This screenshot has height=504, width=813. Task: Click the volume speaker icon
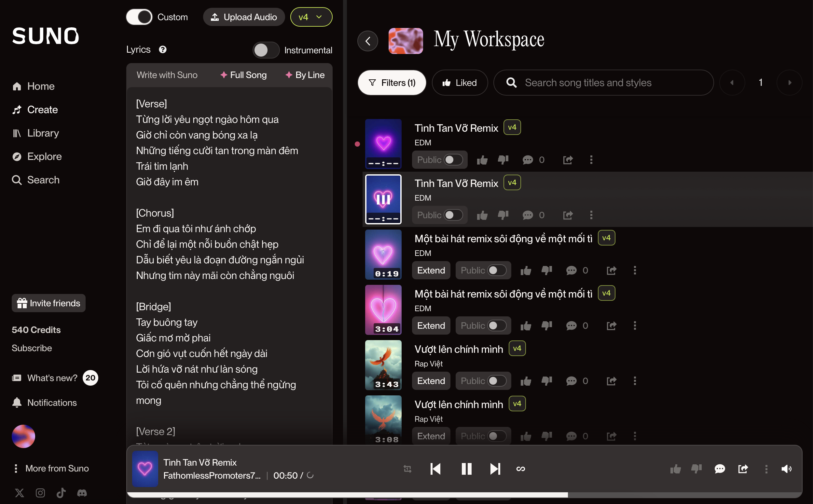click(786, 469)
